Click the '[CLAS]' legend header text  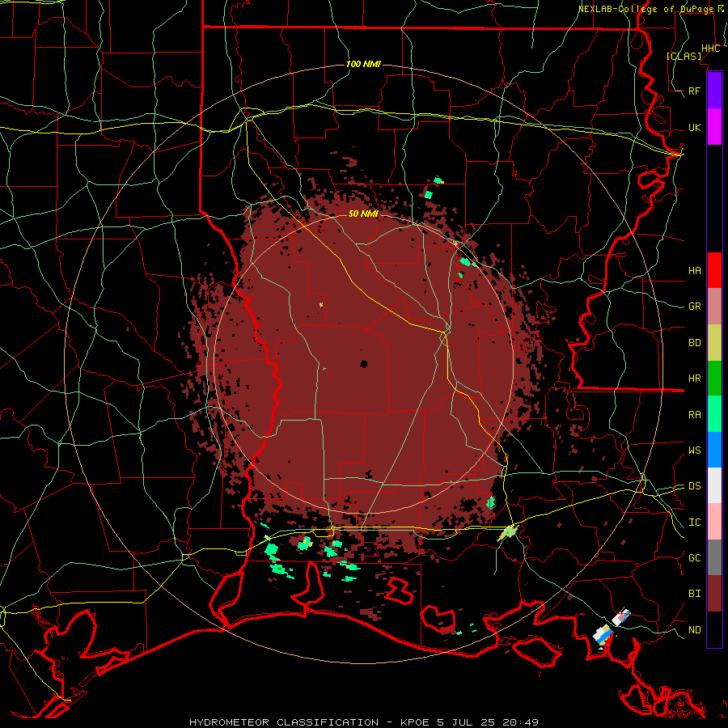coord(684,56)
